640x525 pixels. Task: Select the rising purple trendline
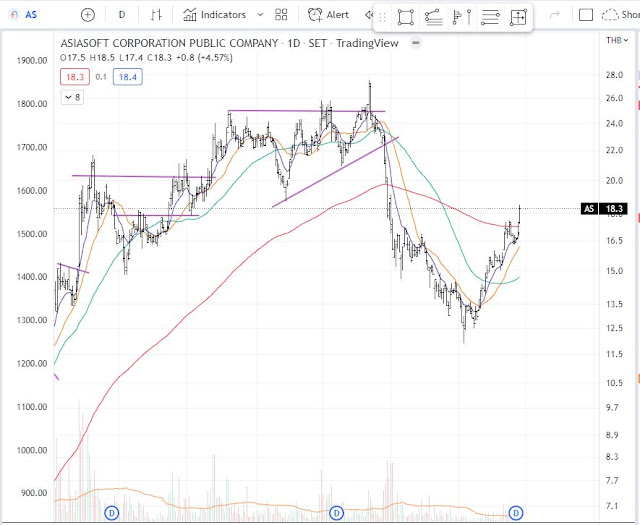click(335, 172)
